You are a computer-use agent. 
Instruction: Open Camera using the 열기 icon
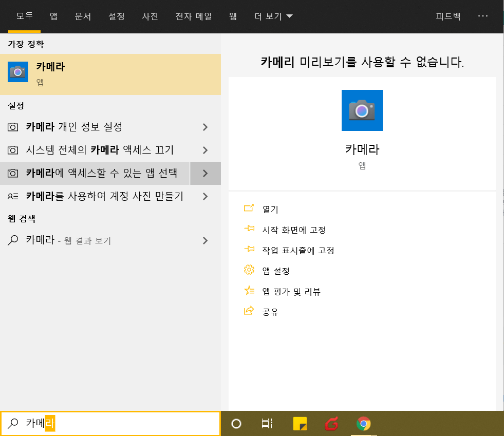[x=249, y=208]
